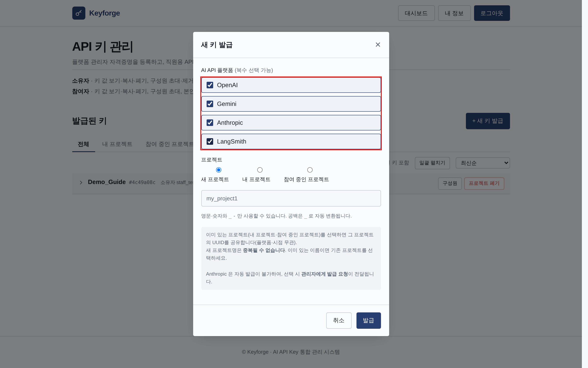Uncheck the Anthropic platform checkbox
This screenshot has width=588, height=368.
pyautogui.click(x=210, y=123)
